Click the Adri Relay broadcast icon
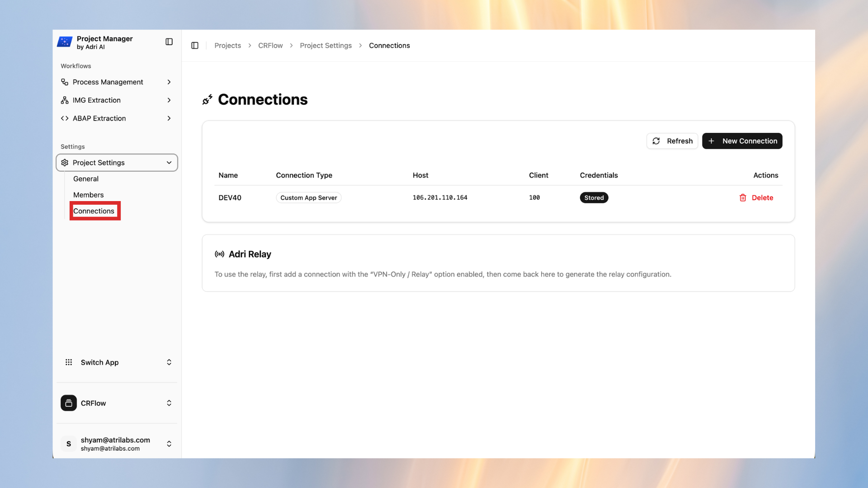This screenshot has width=868, height=488. click(x=220, y=254)
